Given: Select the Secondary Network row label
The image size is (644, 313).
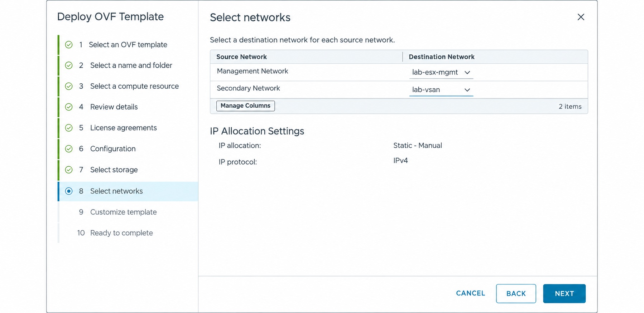Looking at the screenshot, I should [x=248, y=88].
